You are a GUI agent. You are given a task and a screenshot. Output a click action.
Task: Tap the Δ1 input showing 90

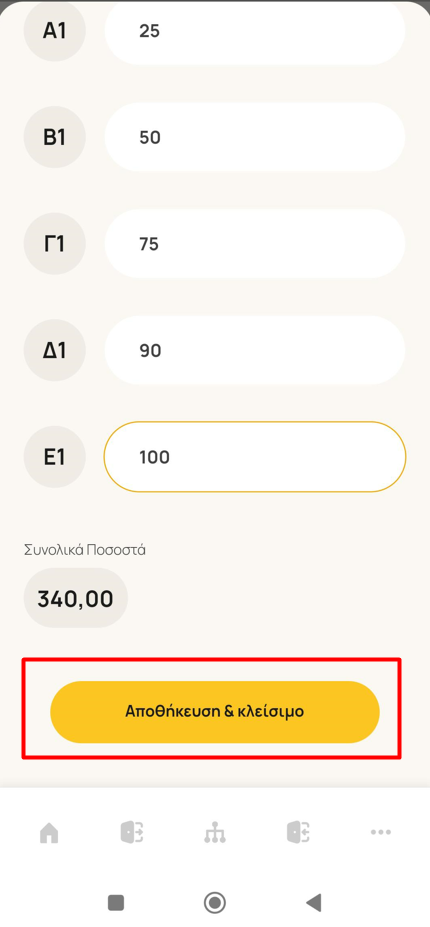(x=255, y=350)
